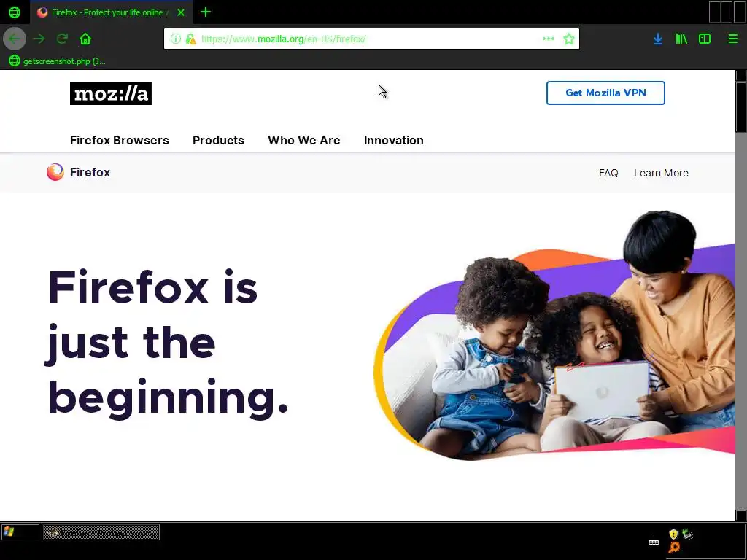The height and width of the screenshot is (560, 747).
Task: Open the Who We Are nav menu
Action: tap(304, 141)
